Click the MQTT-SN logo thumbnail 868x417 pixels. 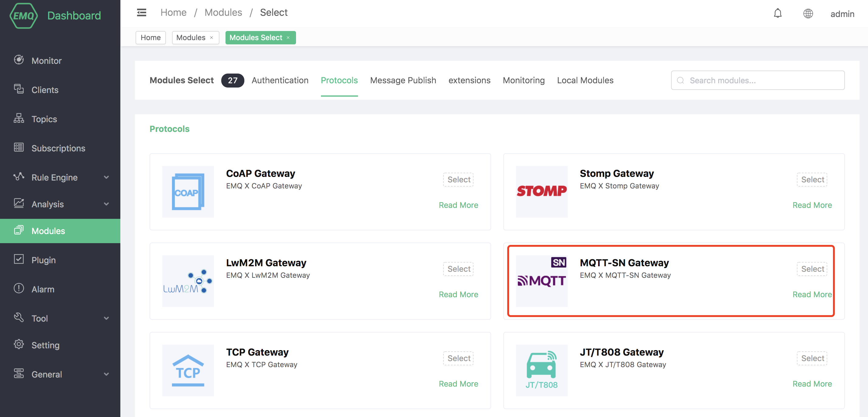tap(542, 281)
